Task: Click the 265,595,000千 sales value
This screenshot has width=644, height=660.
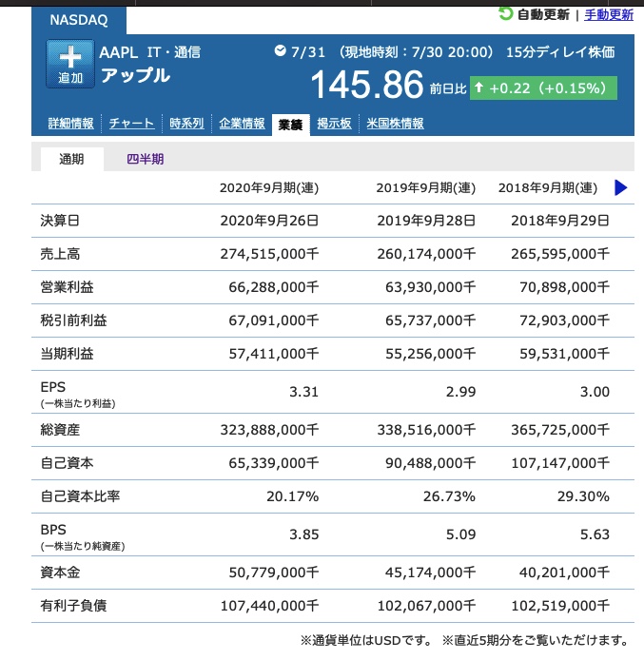Action: pyautogui.click(x=560, y=254)
